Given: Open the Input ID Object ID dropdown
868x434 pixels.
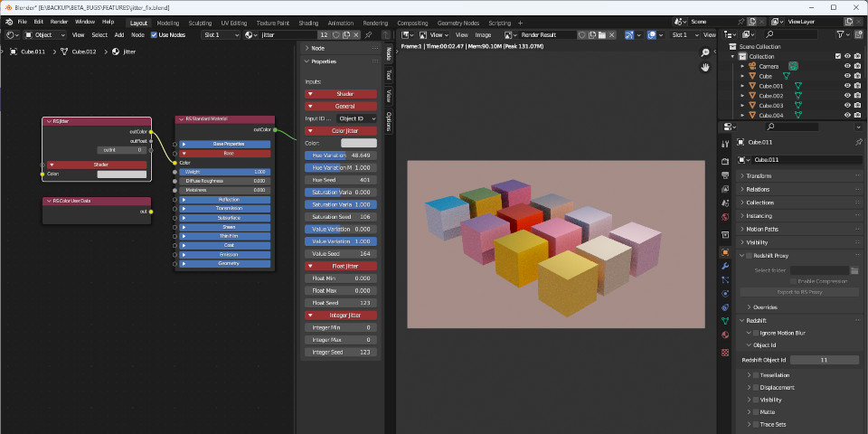Looking at the screenshot, I should point(356,118).
